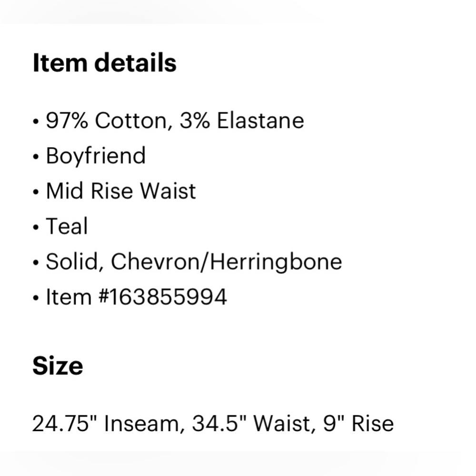Click the Size heading

point(58,366)
